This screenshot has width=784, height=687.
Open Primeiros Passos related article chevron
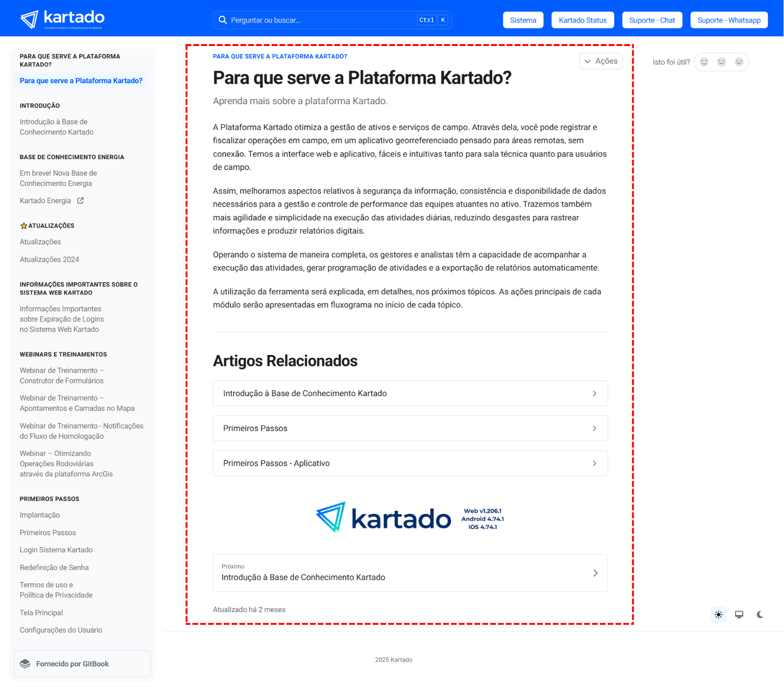point(594,428)
